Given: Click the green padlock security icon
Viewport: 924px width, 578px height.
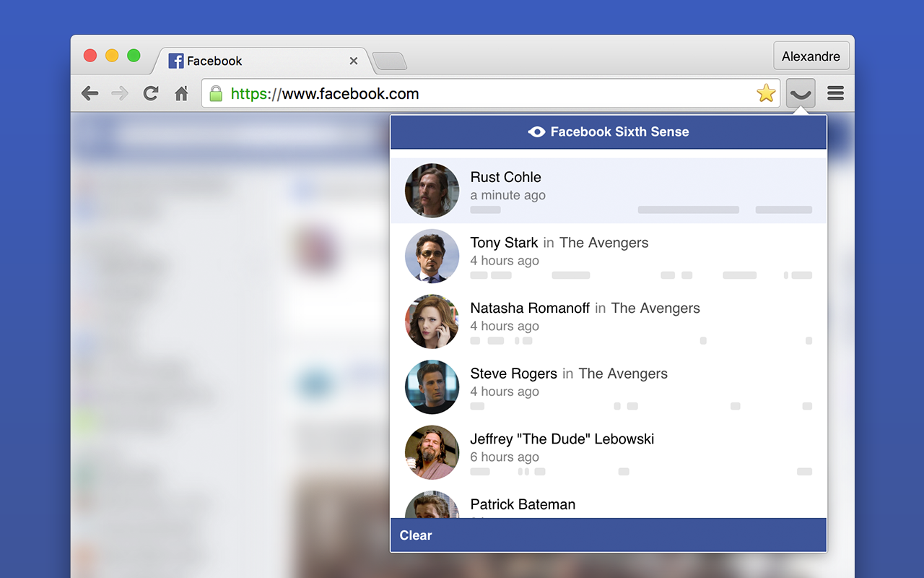Looking at the screenshot, I should point(215,93).
